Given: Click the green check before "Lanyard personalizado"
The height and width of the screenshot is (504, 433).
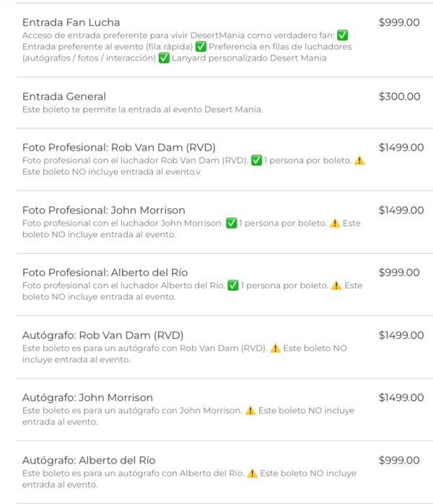Looking at the screenshot, I should (x=165, y=58).
